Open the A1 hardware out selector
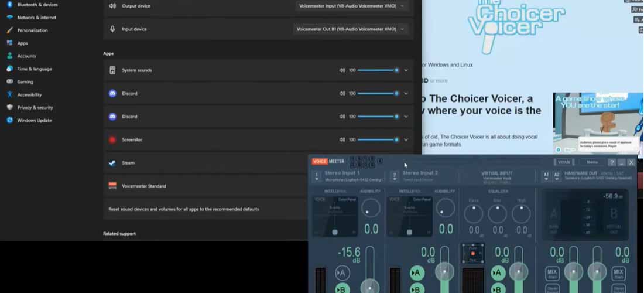Screen dimensions: 644x293 pos(546,176)
